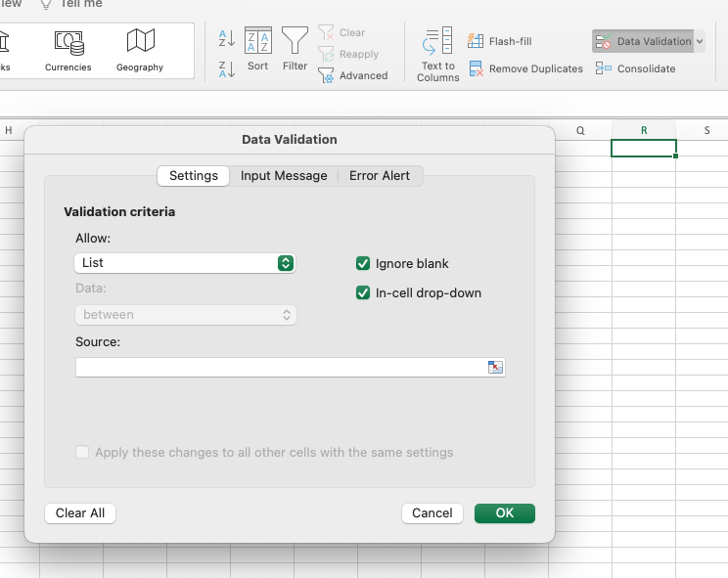Screen dimensions: 728x578
Task: Select column header R
Action: click(644, 130)
